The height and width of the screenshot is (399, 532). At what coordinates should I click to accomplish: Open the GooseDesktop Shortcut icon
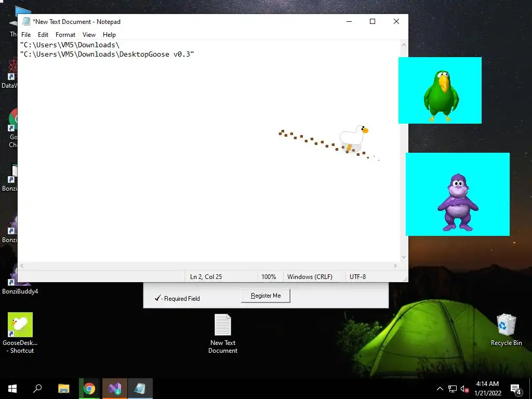pyautogui.click(x=20, y=333)
